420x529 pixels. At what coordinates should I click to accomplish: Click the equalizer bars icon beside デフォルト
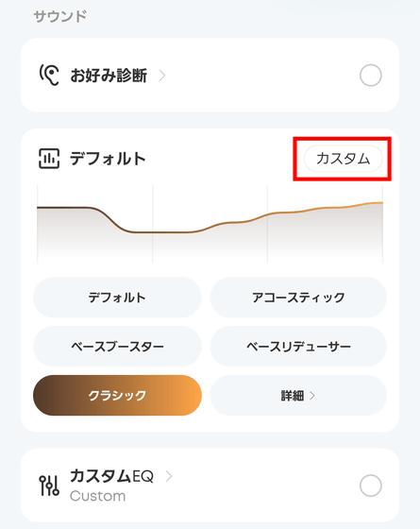[49, 159]
